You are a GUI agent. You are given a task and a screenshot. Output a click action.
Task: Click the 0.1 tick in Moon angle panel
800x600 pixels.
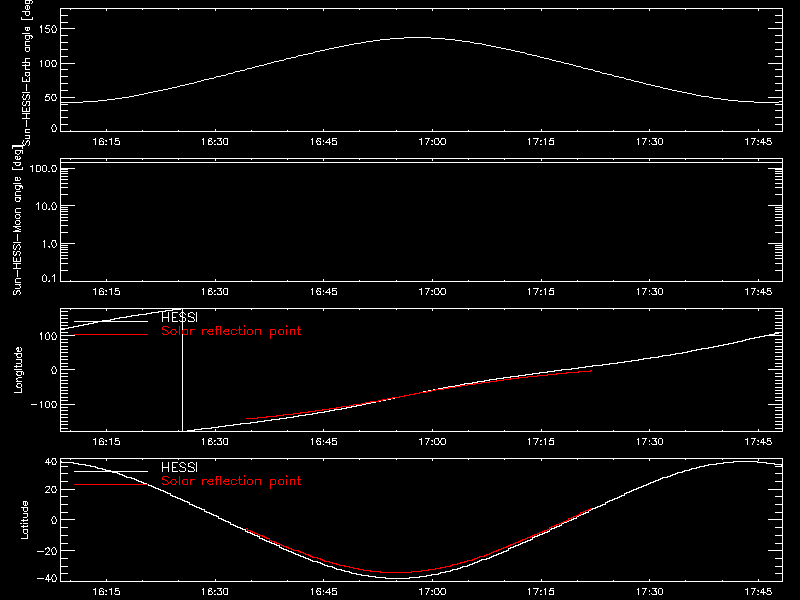click(49, 278)
